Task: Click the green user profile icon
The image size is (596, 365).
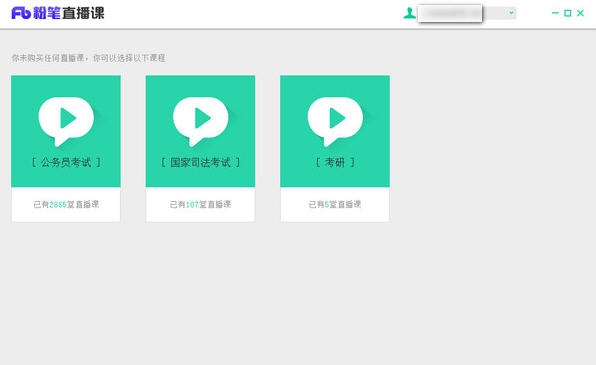Action: pyautogui.click(x=409, y=13)
